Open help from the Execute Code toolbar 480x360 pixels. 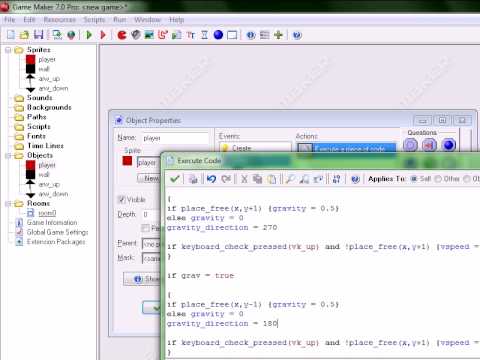click(x=355, y=179)
